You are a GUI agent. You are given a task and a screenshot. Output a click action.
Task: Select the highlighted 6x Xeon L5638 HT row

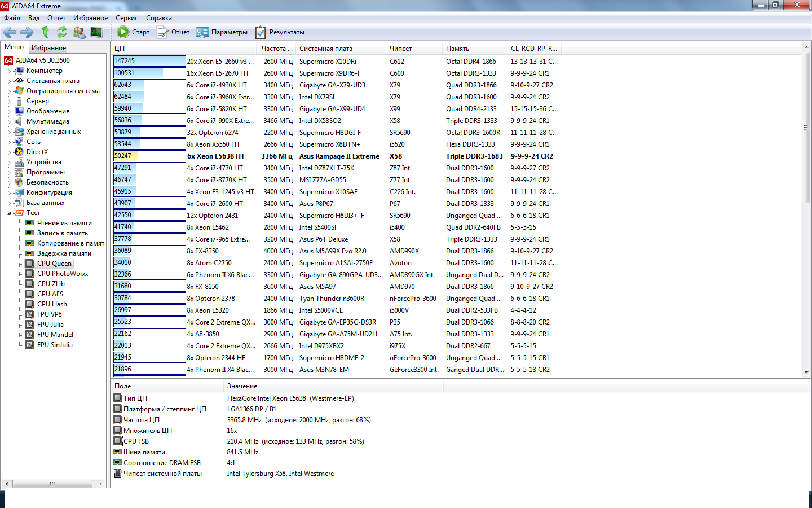tap(337, 156)
